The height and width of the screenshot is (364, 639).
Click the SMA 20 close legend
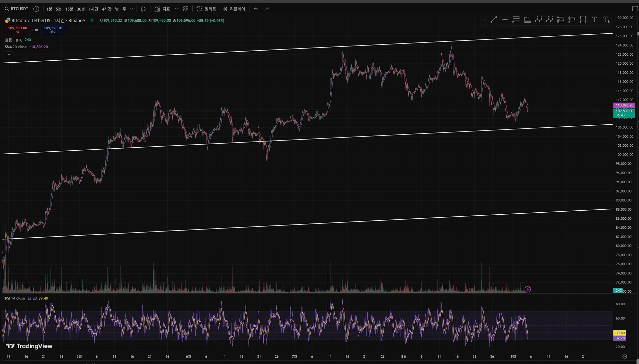coord(16,47)
